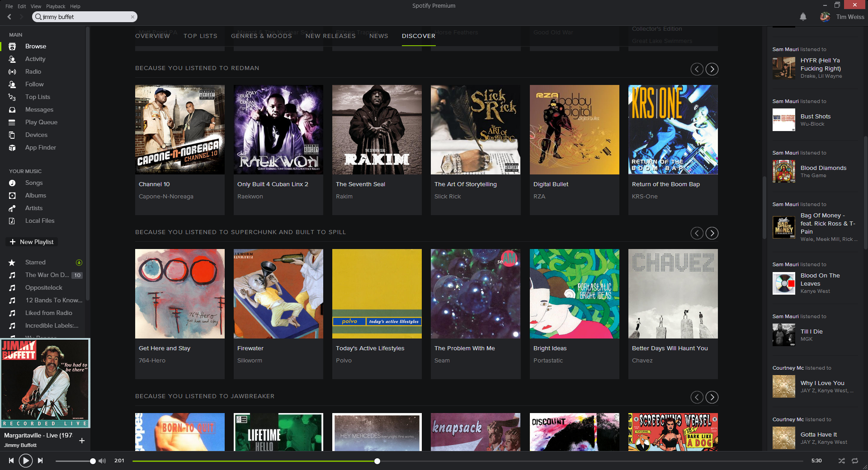This screenshot has width=868, height=470.
Task: Toggle shuffle playback
Action: (x=841, y=461)
